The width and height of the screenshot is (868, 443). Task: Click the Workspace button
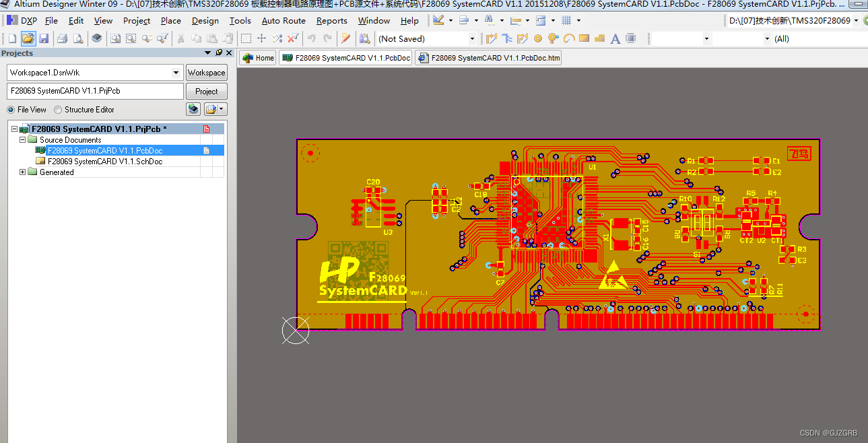point(206,72)
